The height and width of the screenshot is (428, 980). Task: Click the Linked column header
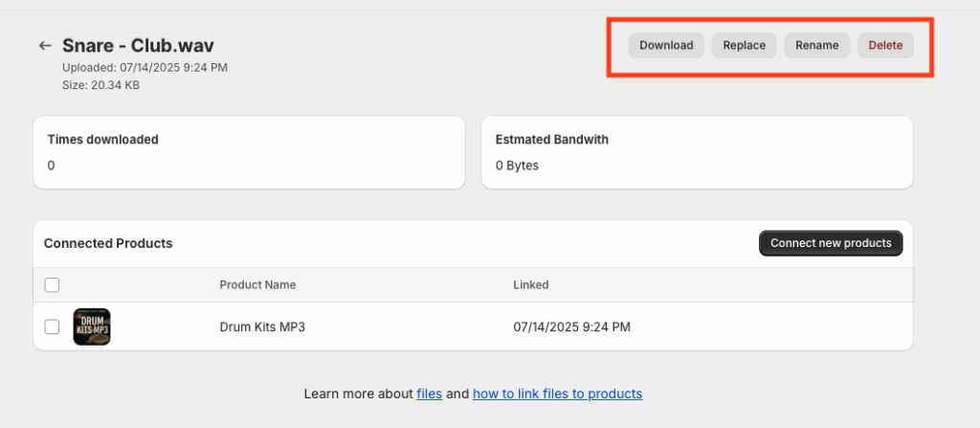[x=530, y=284]
